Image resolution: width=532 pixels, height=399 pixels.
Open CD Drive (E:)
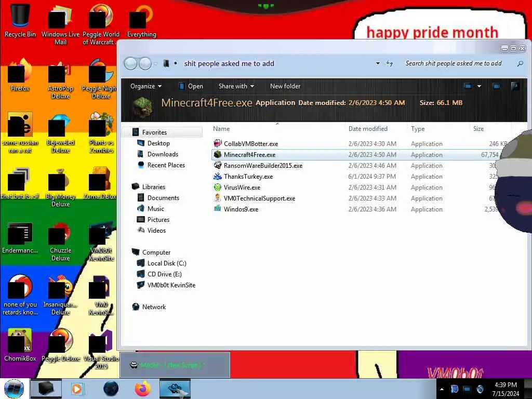[x=165, y=274]
